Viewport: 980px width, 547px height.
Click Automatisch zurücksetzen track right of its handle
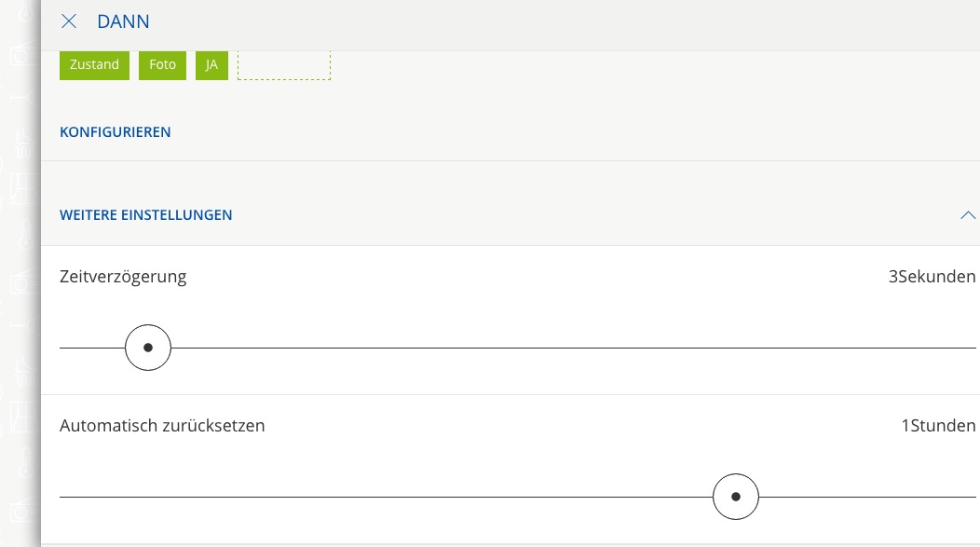pyautogui.click(x=866, y=497)
